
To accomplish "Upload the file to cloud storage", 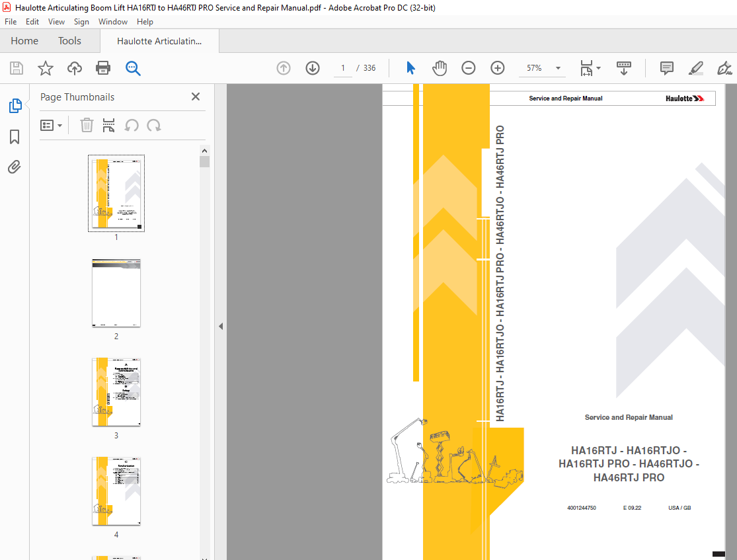I will 74,68.
